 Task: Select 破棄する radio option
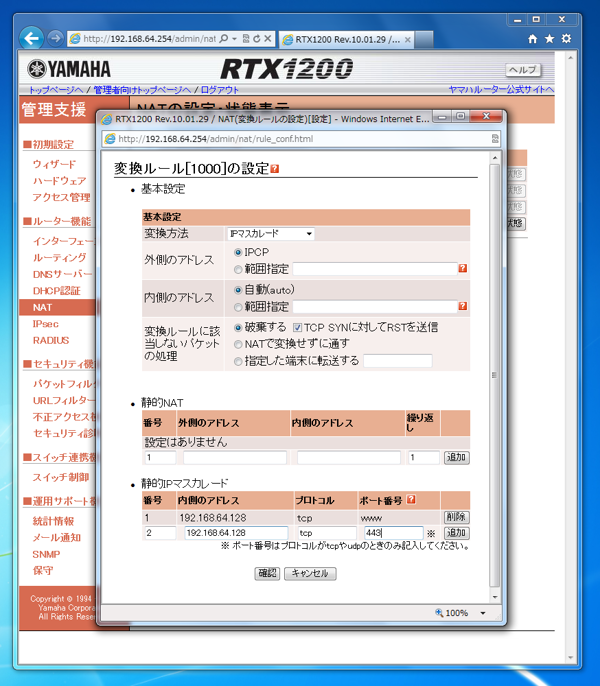point(238,328)
